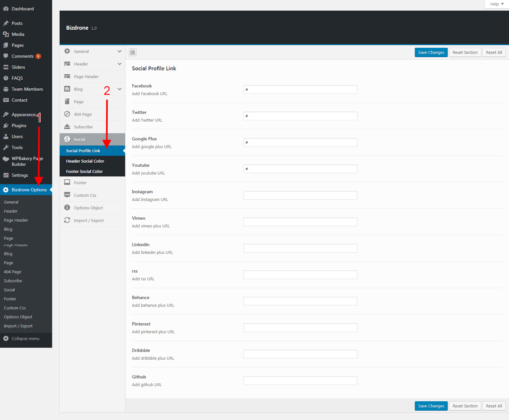This screenshot has height=420, width=509.
Task: Click the Options Object info icon
Action: tap(67, 207)
